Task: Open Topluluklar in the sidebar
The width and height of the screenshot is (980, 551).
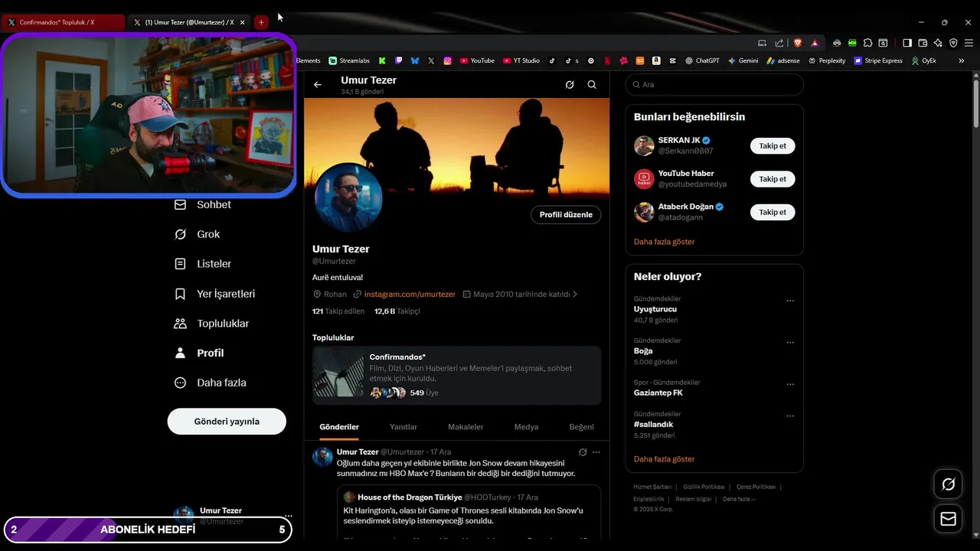Action: (212, 324)
